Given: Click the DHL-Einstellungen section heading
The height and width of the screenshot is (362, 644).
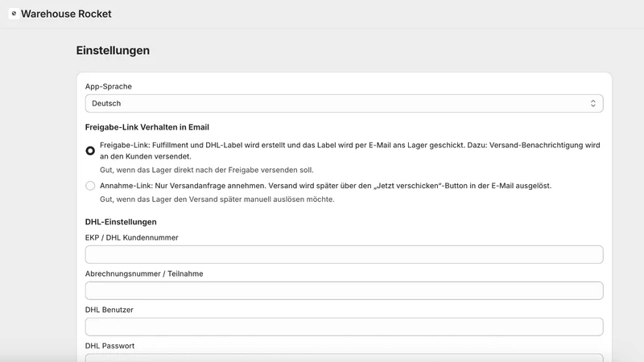Looking at the screenshot, I should [x=121, y=222].
